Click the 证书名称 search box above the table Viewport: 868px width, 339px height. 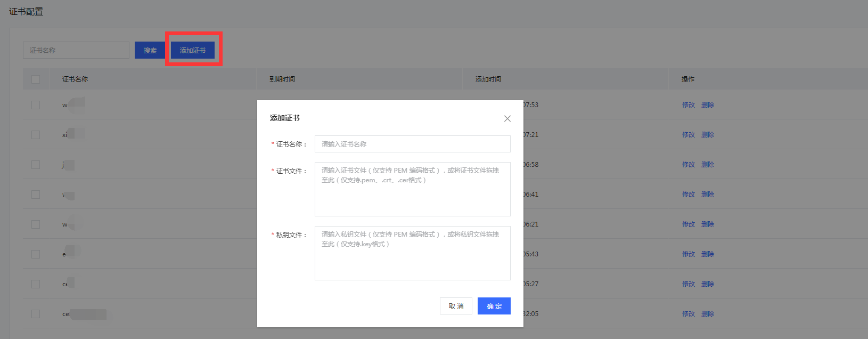tap(76, 50)
